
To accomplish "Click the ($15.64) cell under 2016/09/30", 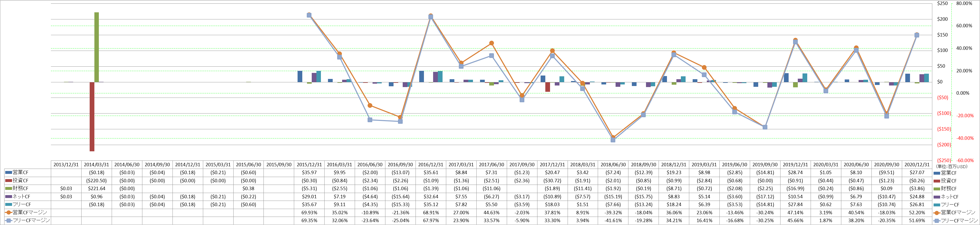I will (400, 196).
